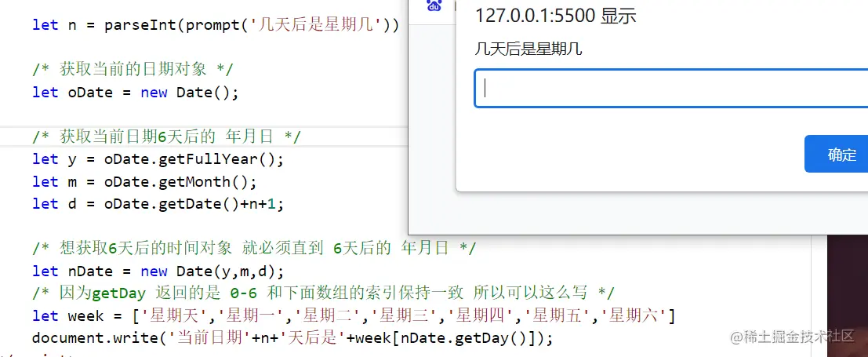The width and height of the screenshot is (868, 357).
Task: Click the '127.0.0.1:5500 显示' dialog title
Action: coord(556,16)
